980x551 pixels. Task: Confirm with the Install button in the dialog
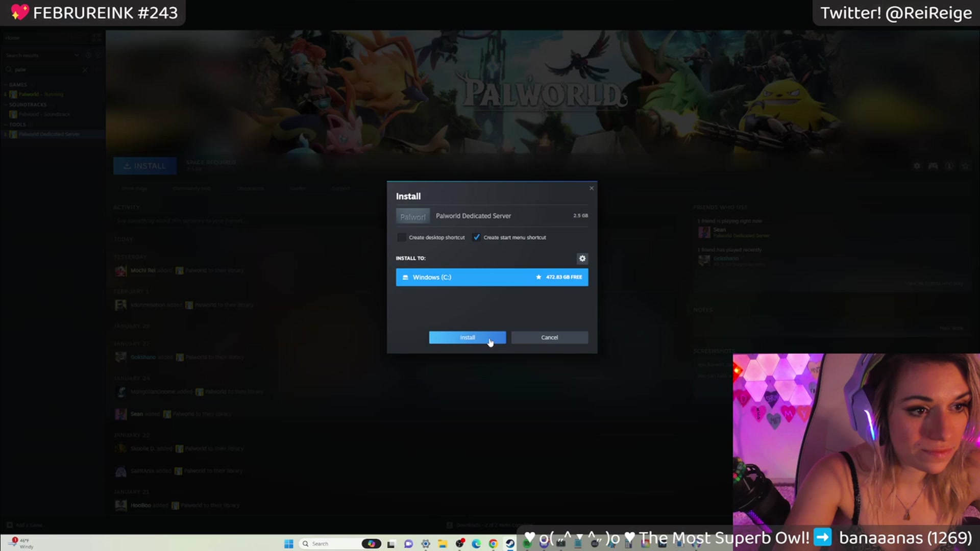[x=467, y=337]
